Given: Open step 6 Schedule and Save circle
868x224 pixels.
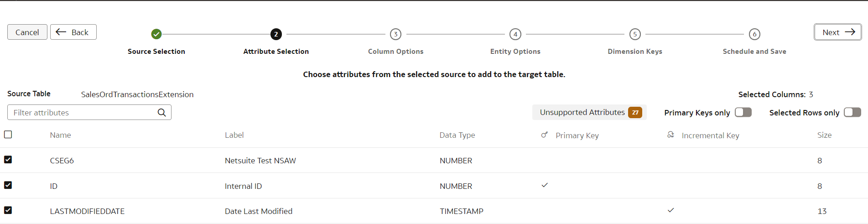Looking at the screenshot, I should pyautogui.click(x=754, y=34).
